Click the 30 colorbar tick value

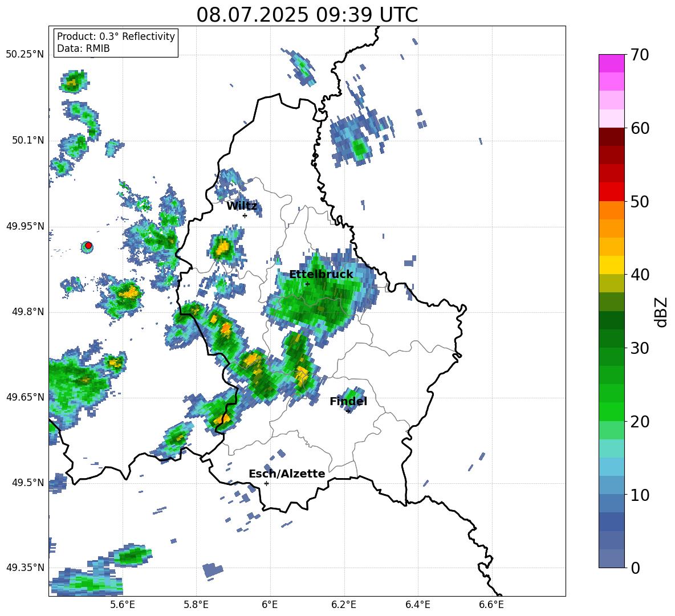coord(640,348)
